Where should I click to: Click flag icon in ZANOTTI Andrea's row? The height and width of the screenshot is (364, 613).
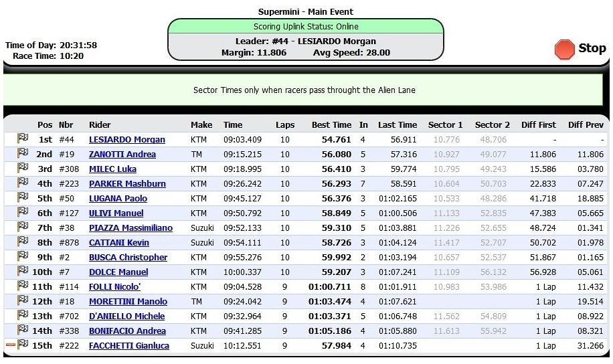(23, 154)
